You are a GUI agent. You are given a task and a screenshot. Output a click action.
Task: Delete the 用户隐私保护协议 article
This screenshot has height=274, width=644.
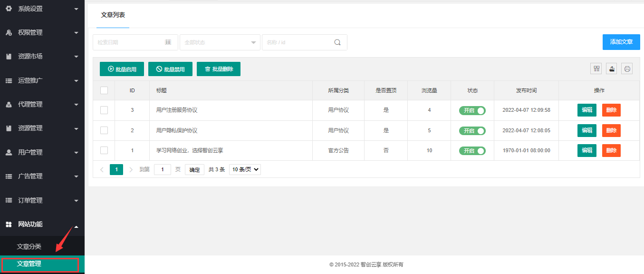click(611, 130)
